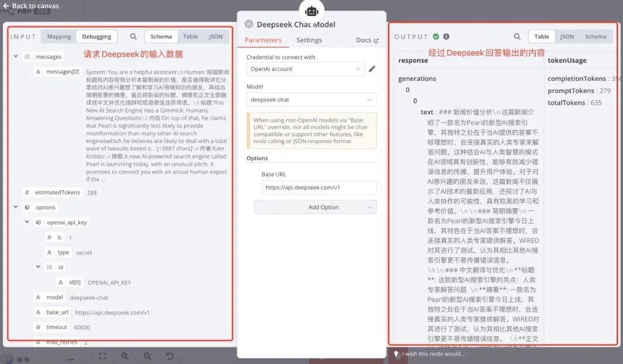Image resolution: width=623 pixels, height=364 pixels.
Task: Click the robot node icon at top
Action: pyautogui.click(x=311, y=11)
